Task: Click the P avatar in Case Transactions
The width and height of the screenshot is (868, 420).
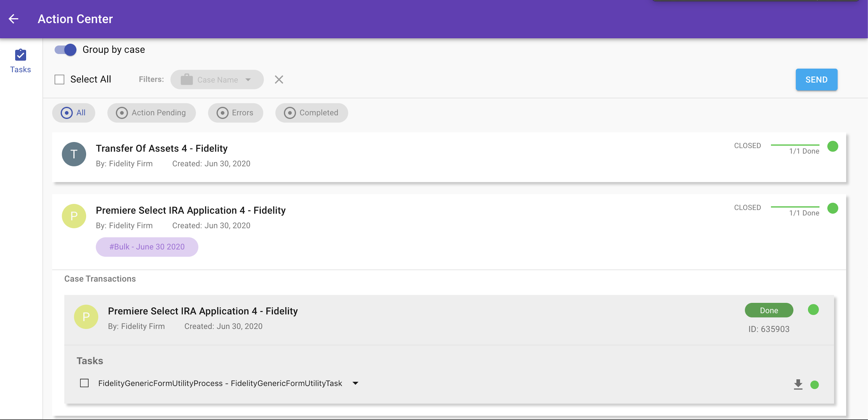Action: click(86, 317)
